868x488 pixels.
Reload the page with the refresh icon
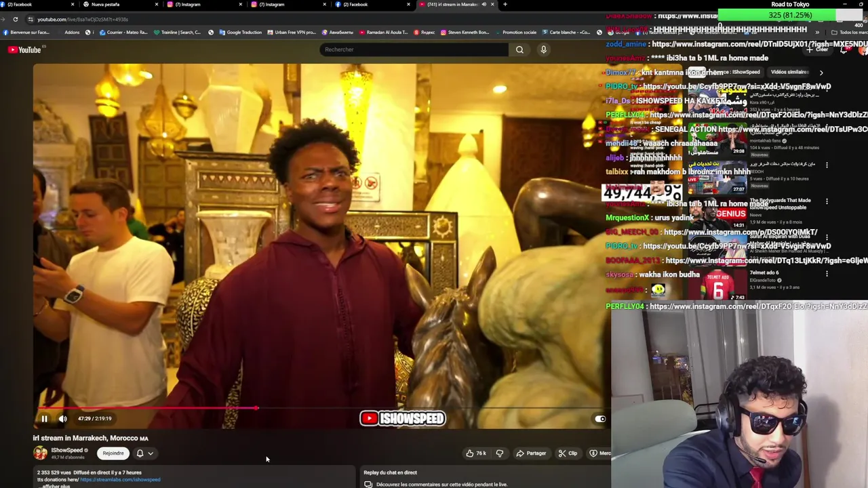click(x=16, y=20)
